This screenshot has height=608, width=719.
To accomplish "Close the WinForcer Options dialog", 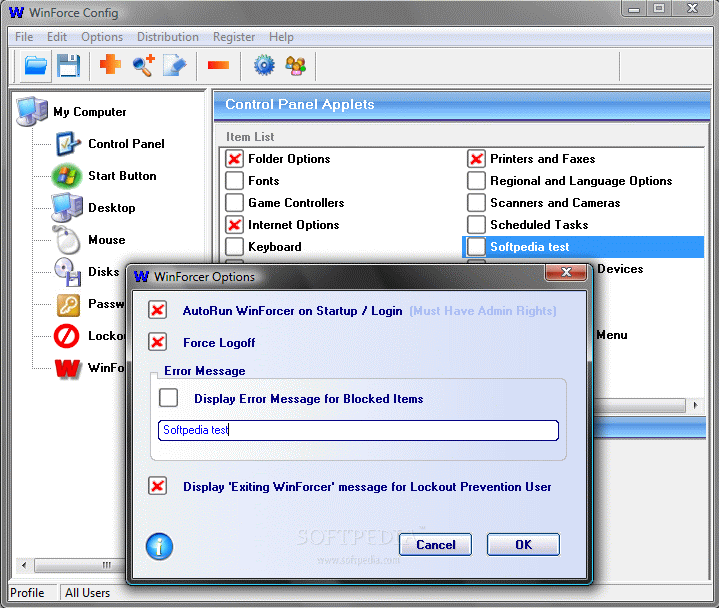I will pyautogui.click(x=566, y=272).
